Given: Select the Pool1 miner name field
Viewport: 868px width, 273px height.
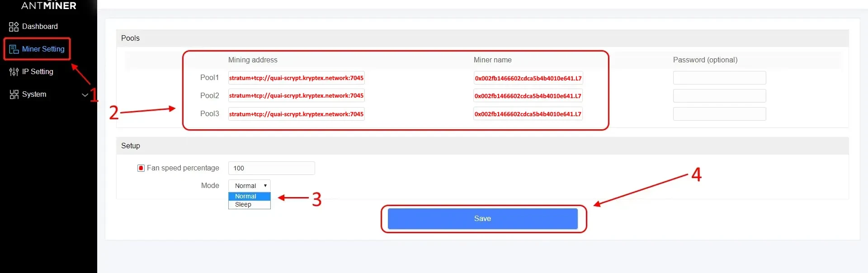Looking at the screenshot, I should click(x=528, y=78).
